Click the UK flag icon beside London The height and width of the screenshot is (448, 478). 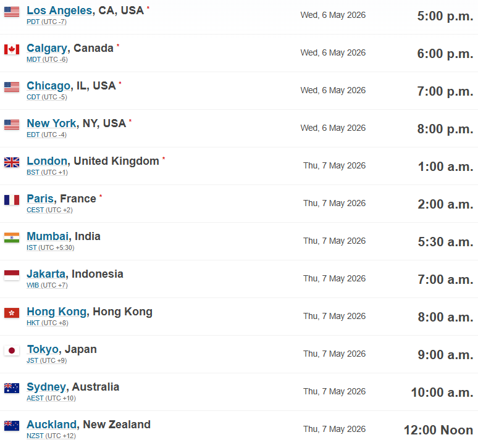pos(12,162)
